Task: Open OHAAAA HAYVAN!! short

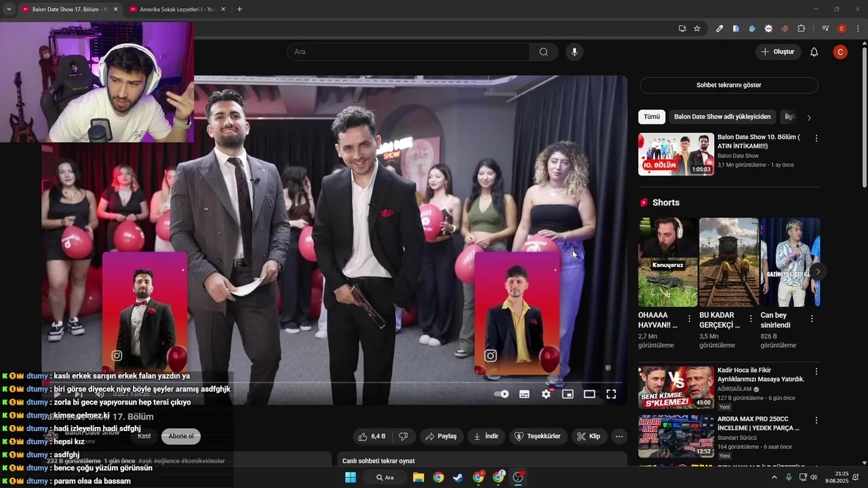Action: [x=667, y=262]
